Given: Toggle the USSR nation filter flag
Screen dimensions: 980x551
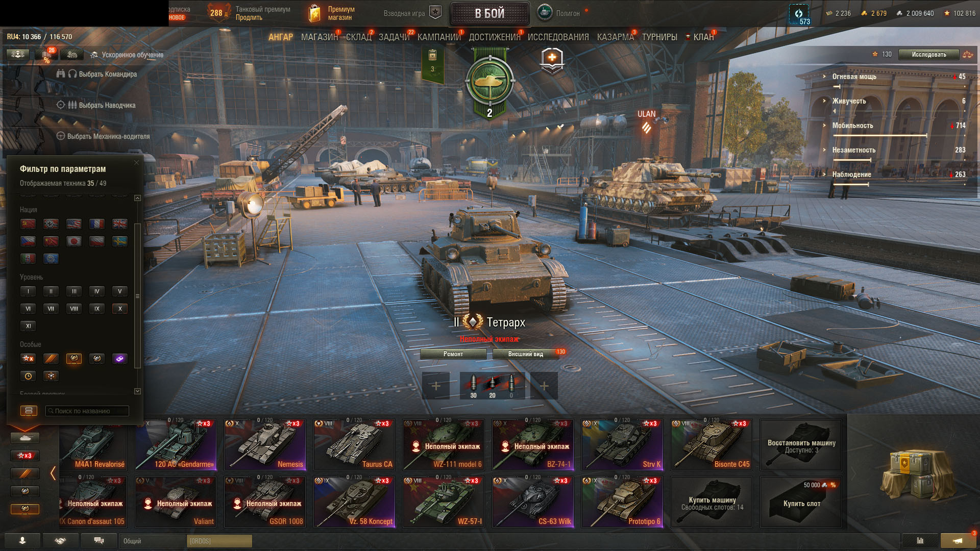Looking at the screenshot, I should tap(28, 224).
